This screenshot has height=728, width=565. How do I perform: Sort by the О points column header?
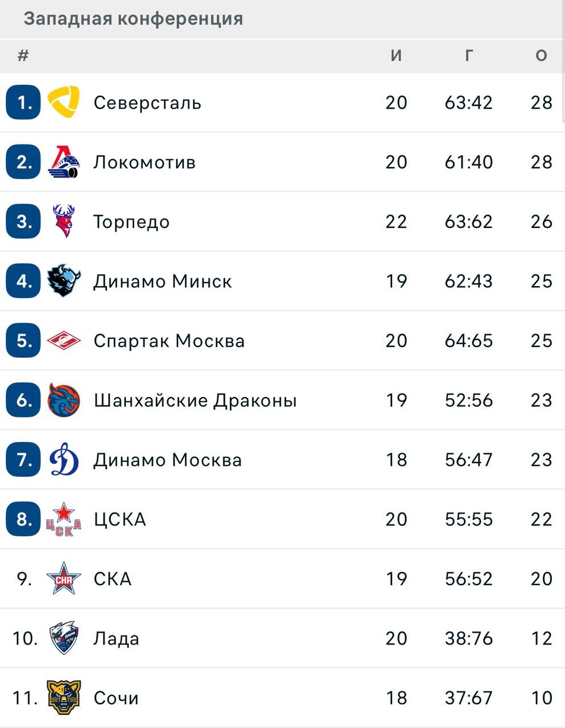pyautogui.click(x=541, y=55)
